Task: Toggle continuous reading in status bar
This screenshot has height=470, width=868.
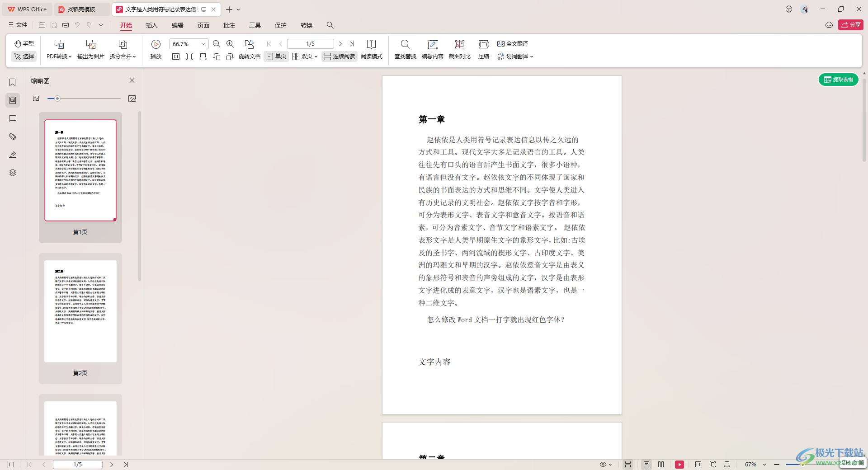Action: click(628, 465)
